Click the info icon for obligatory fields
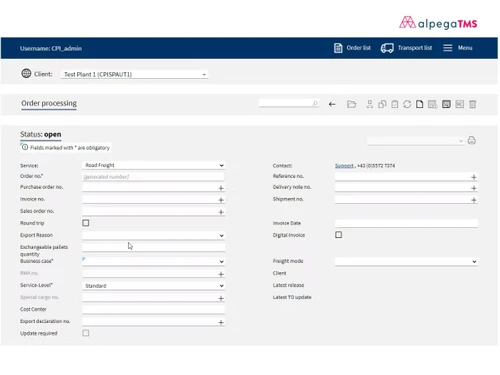Image resolution: width=500 pixels, height=375 pixels. click(25, 147)
